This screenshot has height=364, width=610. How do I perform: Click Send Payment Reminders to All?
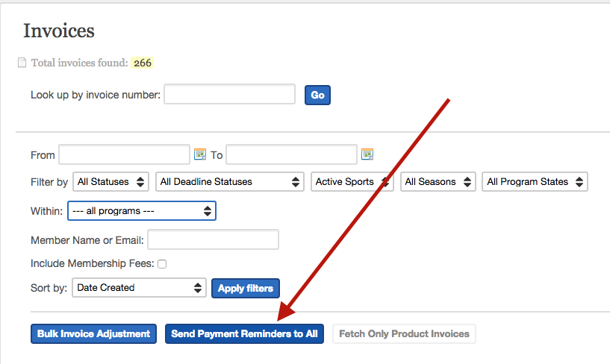244,333
